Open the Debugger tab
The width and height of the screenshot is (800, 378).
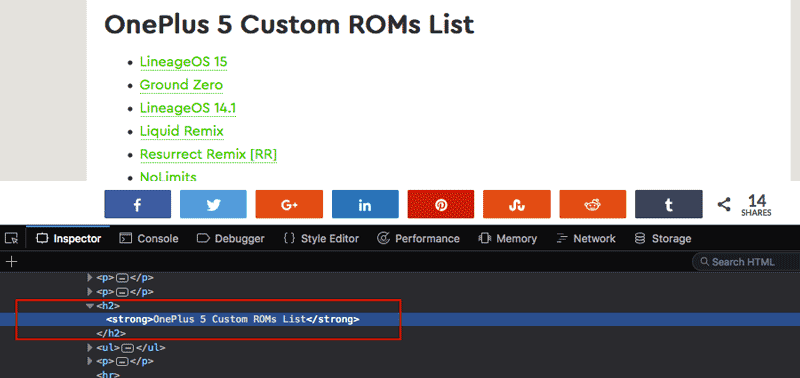[x=231, y=238]
